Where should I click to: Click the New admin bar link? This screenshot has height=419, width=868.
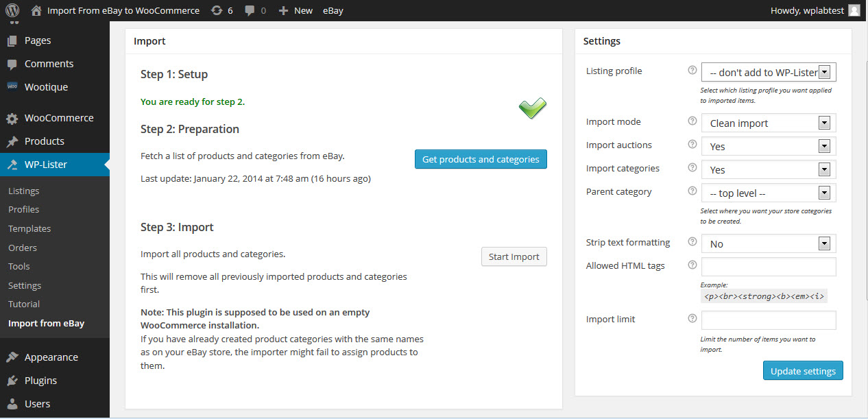pyautogui.click(x=303, y=10)
